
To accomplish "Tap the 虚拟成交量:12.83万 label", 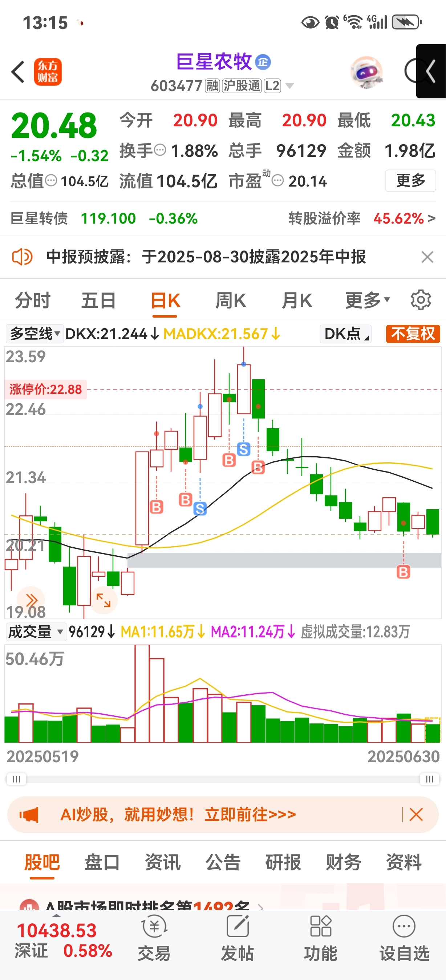I will click(x=356, y=632).
